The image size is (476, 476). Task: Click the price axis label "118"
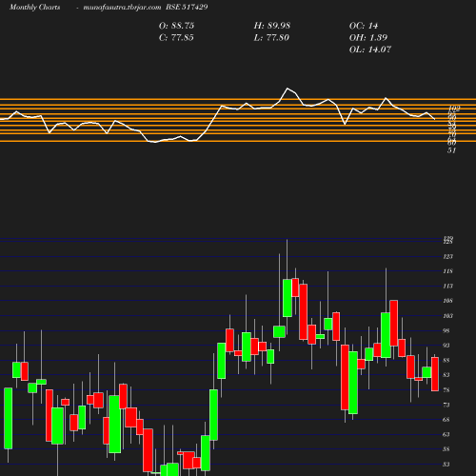click(447, 271)
